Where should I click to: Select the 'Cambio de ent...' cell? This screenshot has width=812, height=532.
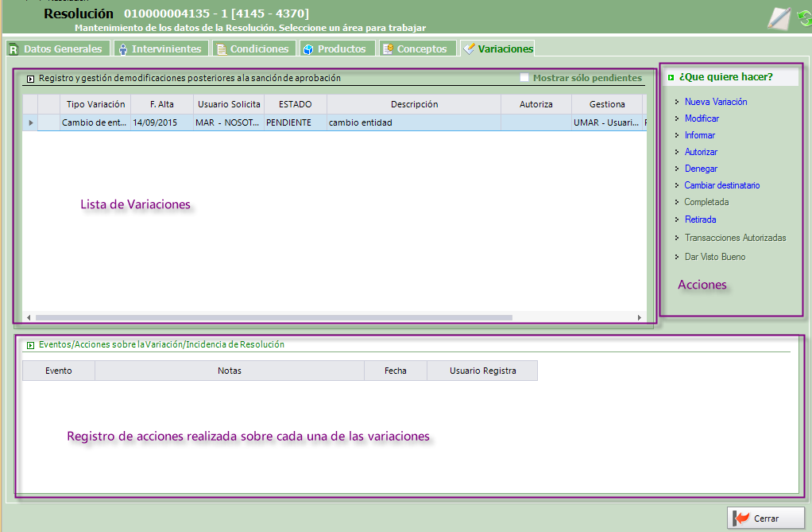pyautogui.click(x=95, y=123)
